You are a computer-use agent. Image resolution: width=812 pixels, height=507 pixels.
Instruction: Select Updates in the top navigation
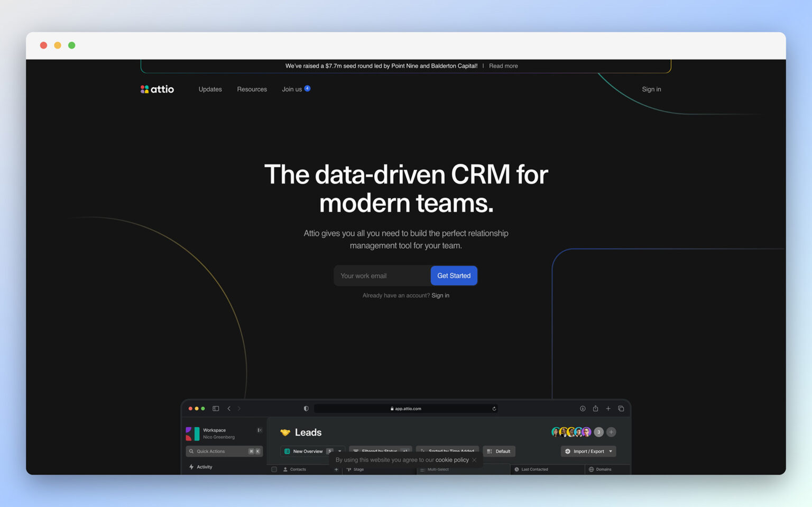tap(210, 89)
